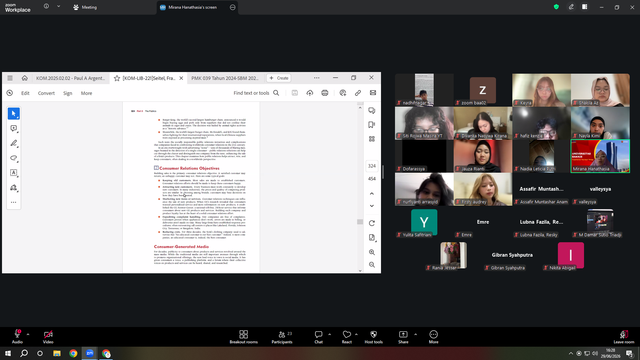Open the React emoji menu
Image resolution: width=640 pixels, height=360 pixels.
pyautogui.click(x=347, y=337)
